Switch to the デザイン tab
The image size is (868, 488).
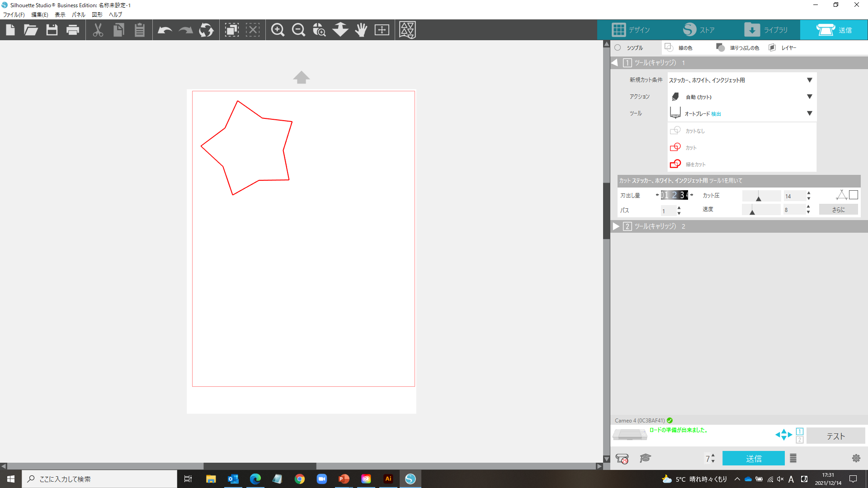631,30
